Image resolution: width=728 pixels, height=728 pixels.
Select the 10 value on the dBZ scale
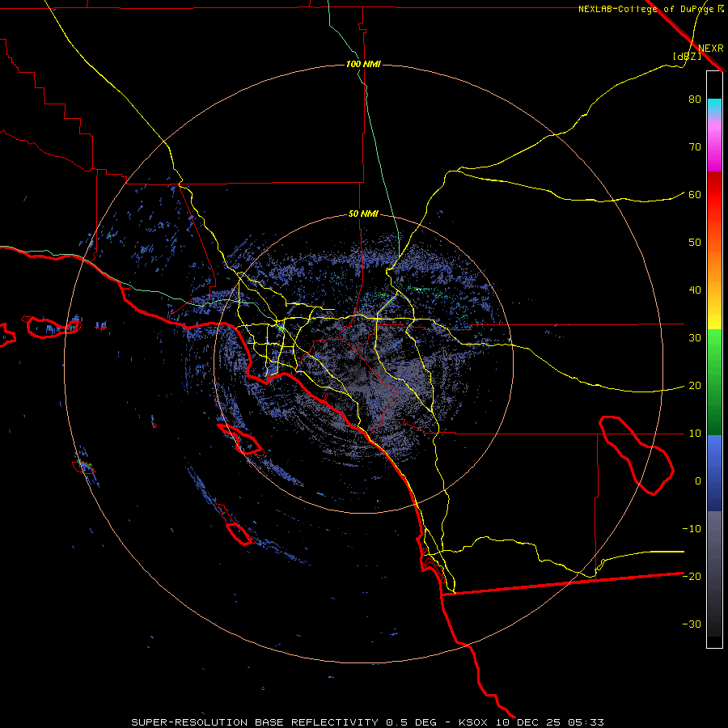tap(695, 434)
